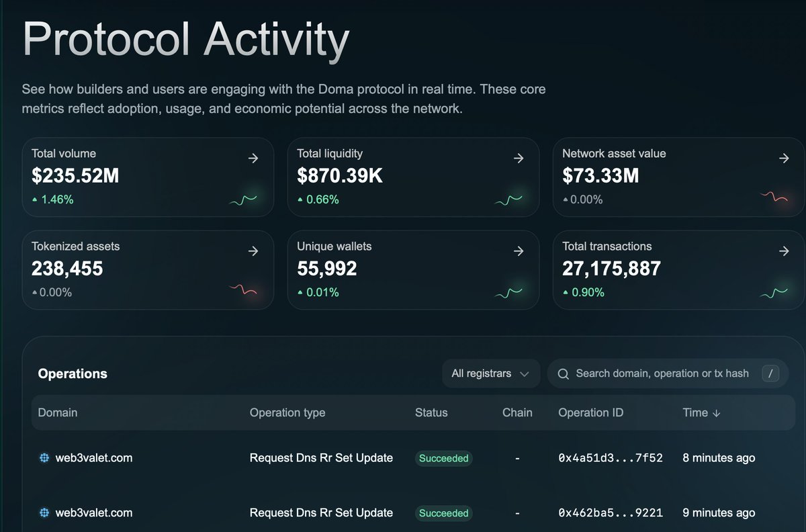
Task: Open Total volume details arrow
Action: coord(253,159)
